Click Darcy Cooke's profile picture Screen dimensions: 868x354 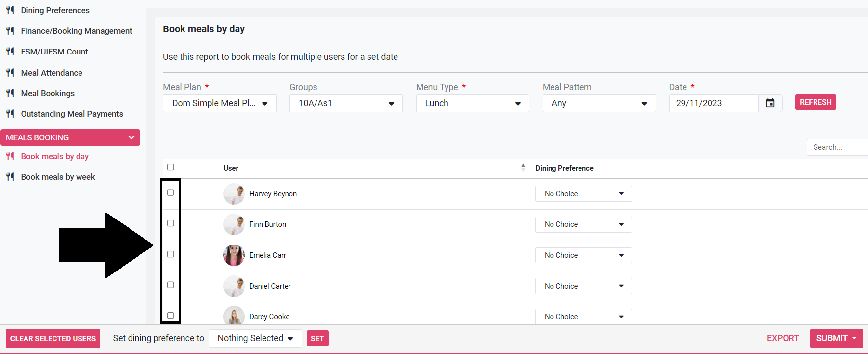[x=234, y=316]
